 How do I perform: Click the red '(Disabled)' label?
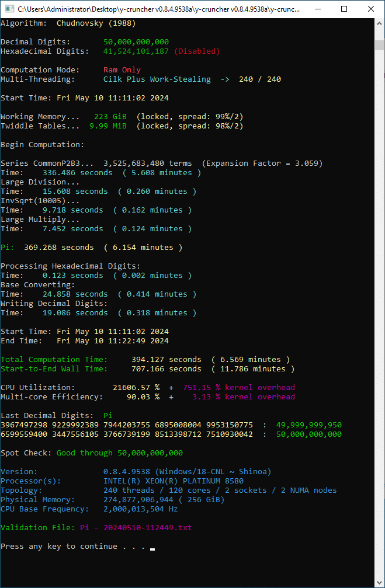tap(197, 51)
